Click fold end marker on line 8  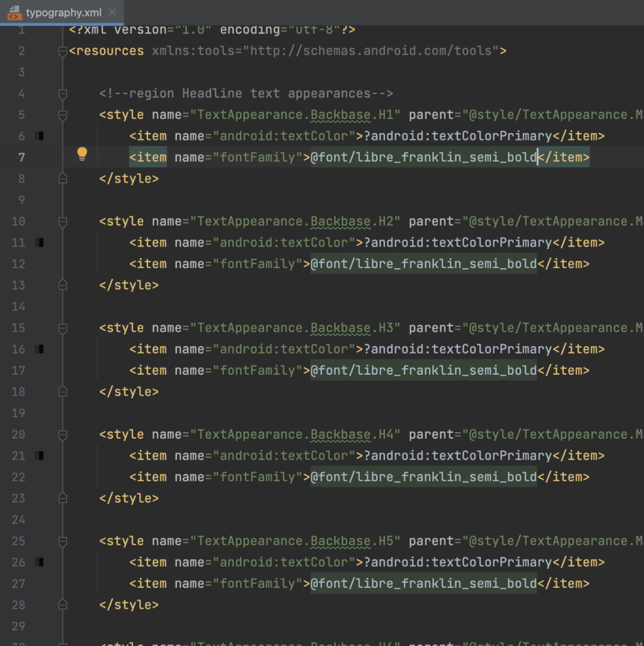62,178
